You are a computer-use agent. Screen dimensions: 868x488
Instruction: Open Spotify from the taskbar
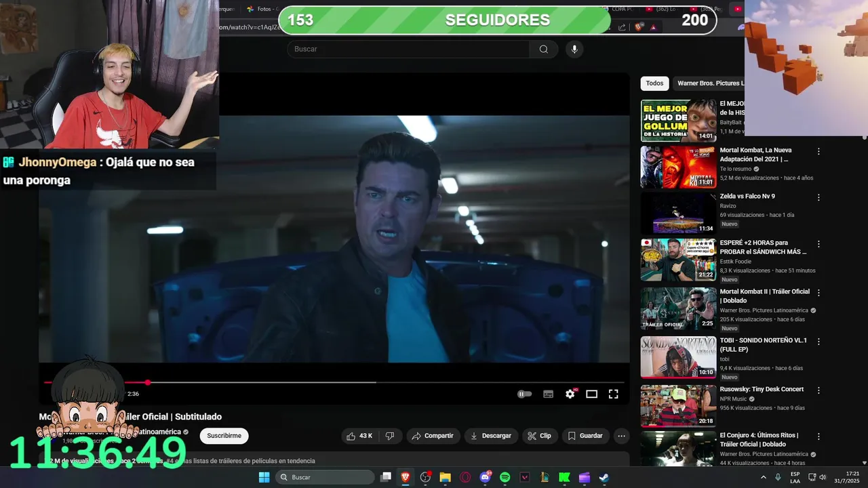[505, 477]
